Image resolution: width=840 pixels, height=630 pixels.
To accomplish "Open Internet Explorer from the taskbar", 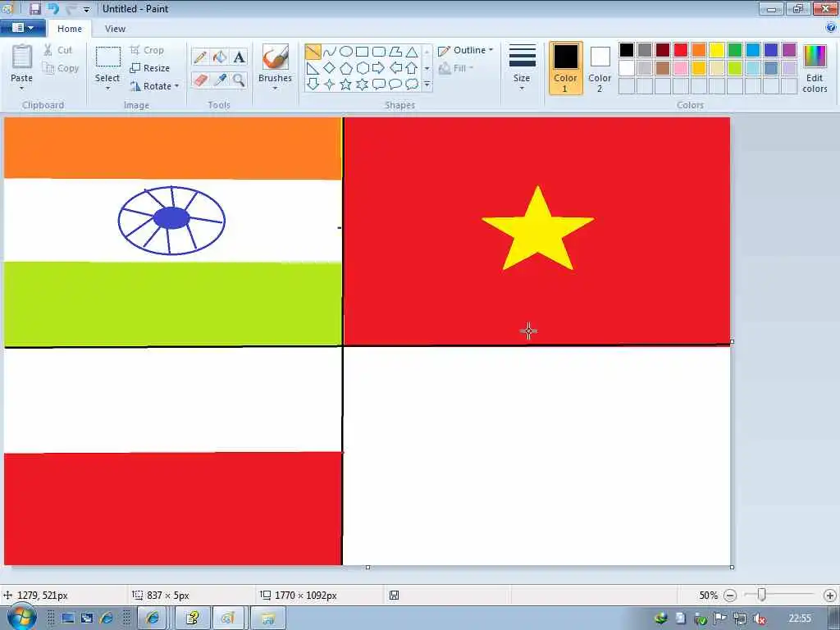I will 152,619.
